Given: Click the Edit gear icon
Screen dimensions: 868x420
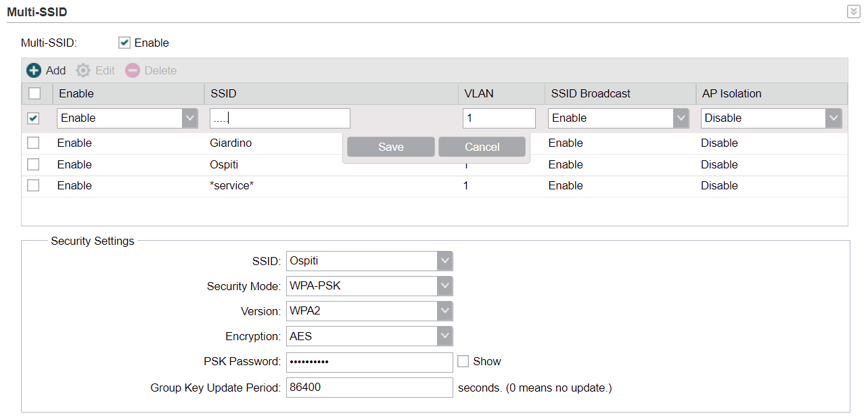Looking at the screenshot, I should coord(83,70).
